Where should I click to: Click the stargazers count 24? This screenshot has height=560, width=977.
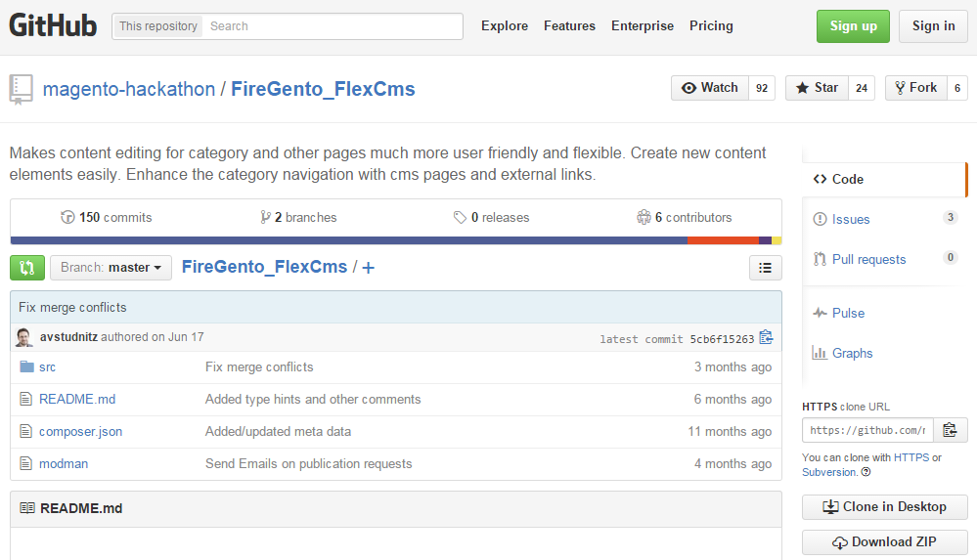(x=861, y=88)
